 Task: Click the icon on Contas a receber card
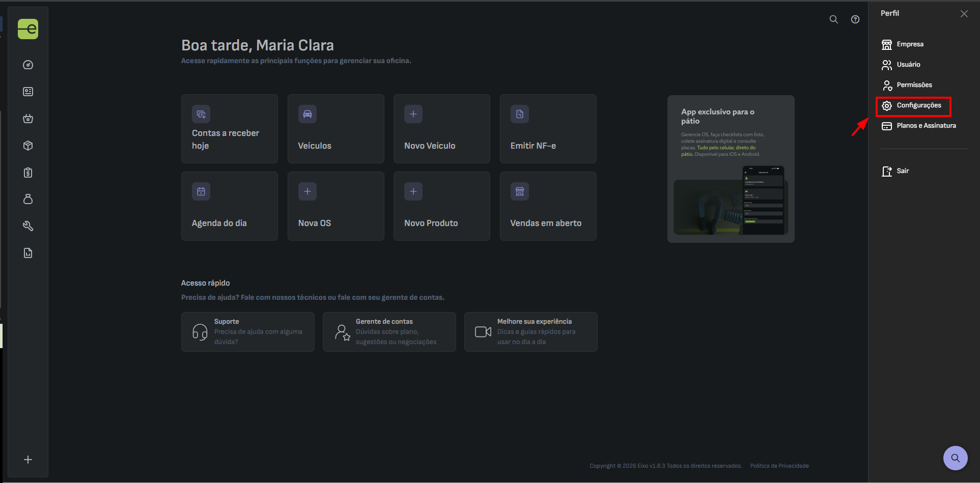point(201,114)
